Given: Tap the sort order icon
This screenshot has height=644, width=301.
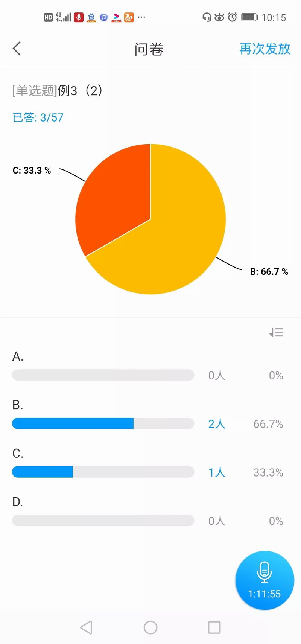Looking at the screenshot, I should 276,332.
